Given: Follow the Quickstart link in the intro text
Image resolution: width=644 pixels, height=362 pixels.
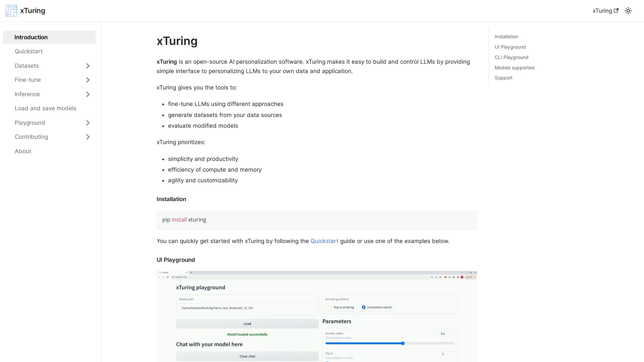Looking at the screenshot, I should 324,241.
